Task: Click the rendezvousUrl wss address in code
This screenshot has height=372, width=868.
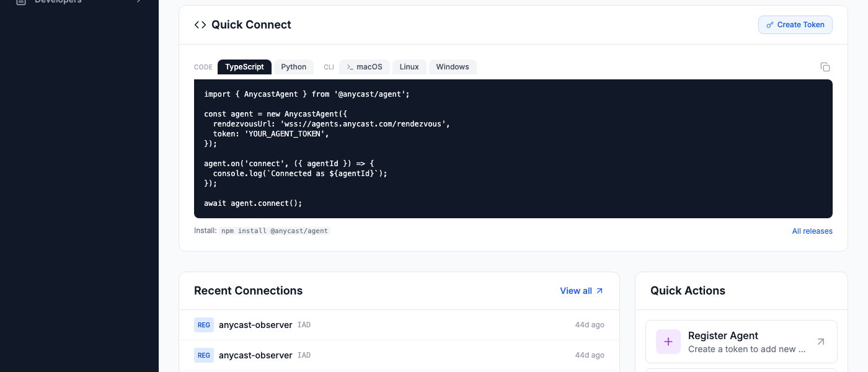Action: [363, 124]
